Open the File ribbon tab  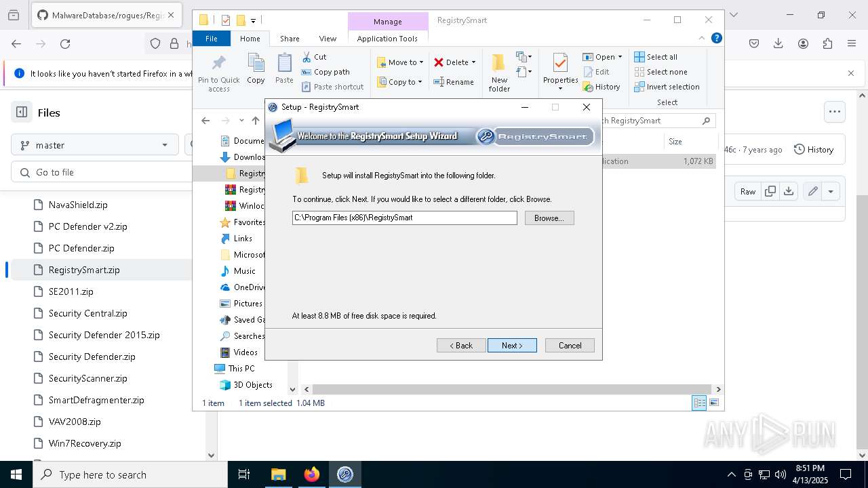point(212,39)
